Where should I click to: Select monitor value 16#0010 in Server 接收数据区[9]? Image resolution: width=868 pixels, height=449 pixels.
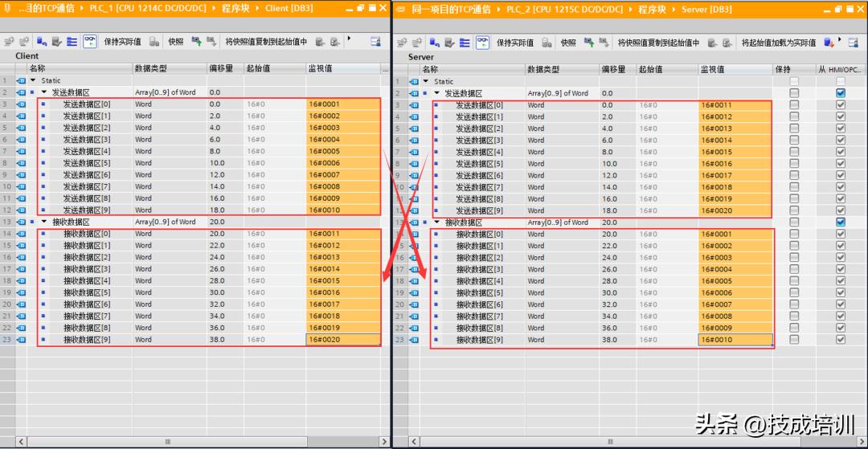[x=735, y=340]
